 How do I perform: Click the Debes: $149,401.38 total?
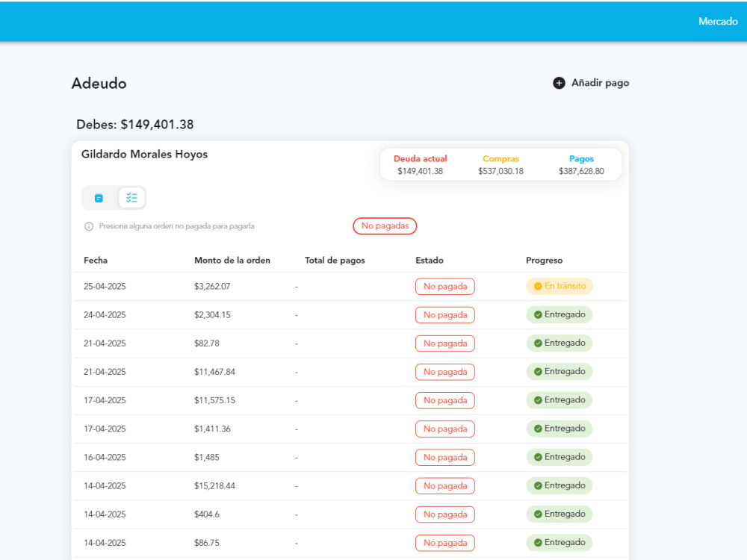coord(134,125)
